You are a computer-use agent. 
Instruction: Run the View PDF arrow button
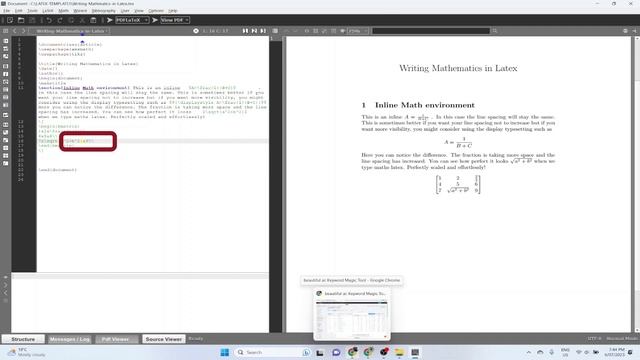pos(155,20)
